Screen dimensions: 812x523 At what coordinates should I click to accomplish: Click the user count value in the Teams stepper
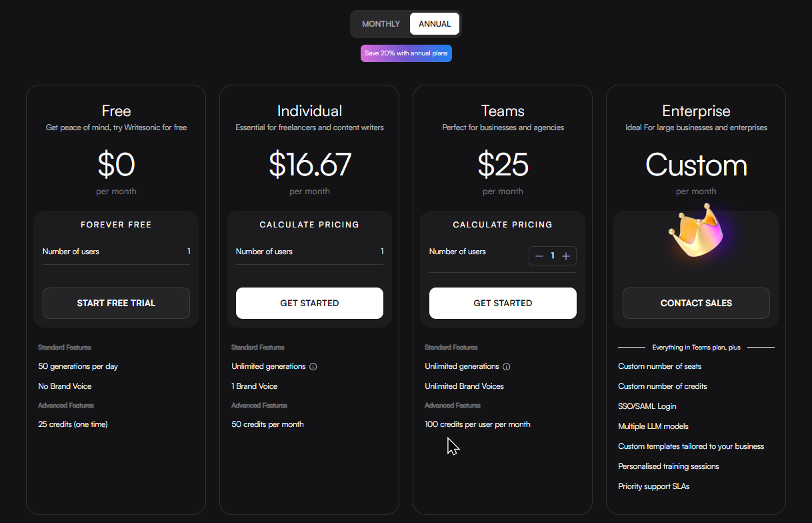pyautogui.click(x=552, y=255)
